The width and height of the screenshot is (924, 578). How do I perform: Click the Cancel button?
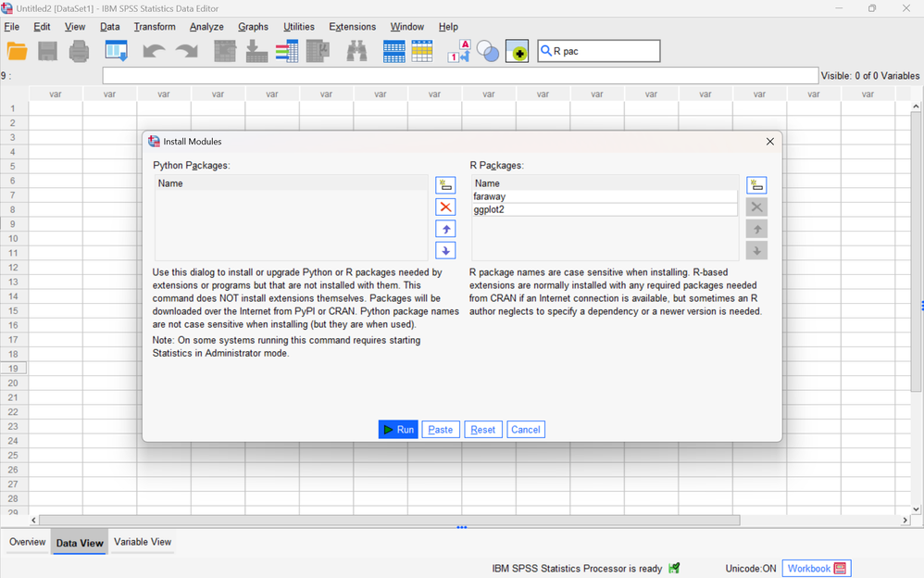[526, 430]
